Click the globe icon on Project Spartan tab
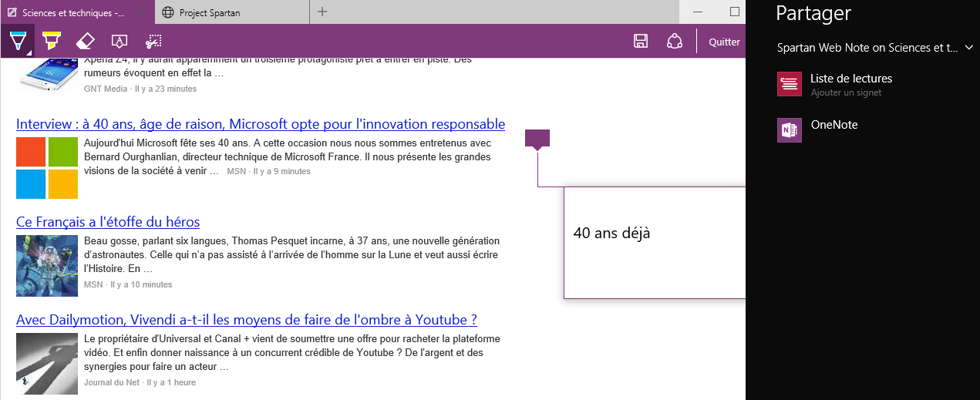 click(x=168, y=12)
